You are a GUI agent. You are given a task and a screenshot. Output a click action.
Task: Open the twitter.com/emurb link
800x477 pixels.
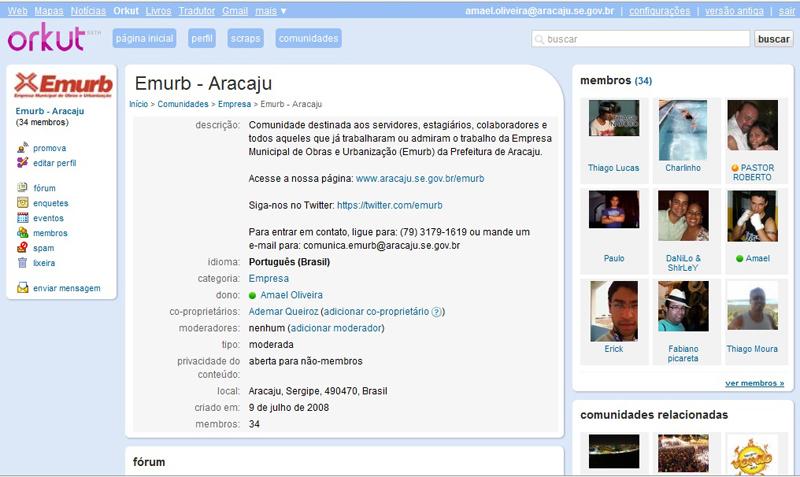coord(389,205)
